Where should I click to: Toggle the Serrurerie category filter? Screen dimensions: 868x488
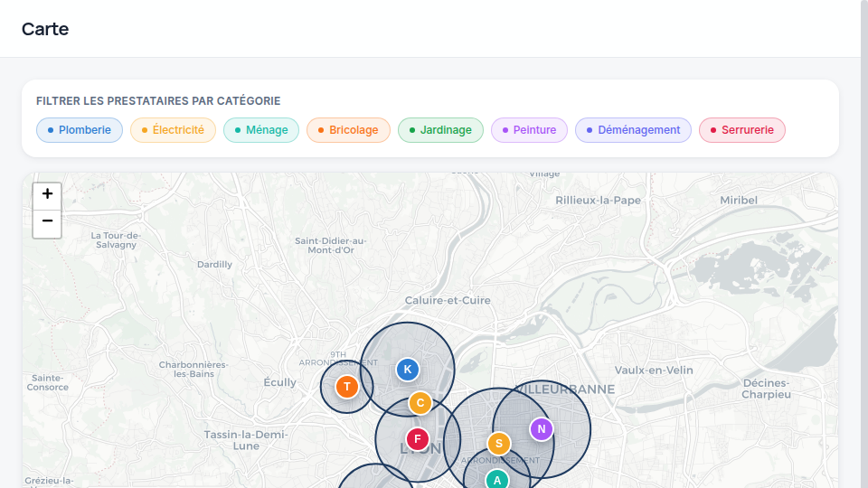742,130
